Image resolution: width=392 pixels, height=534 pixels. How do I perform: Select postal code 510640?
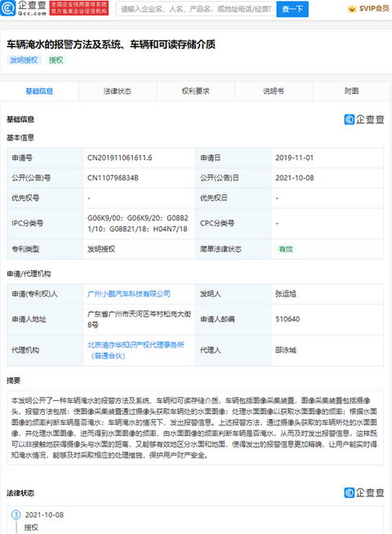(287, 319)
